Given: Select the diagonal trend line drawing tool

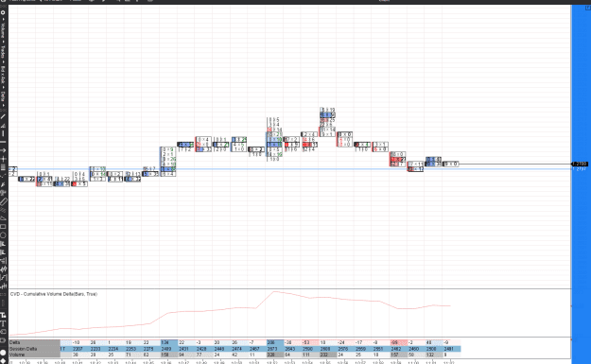Looking at the screenshot, I should [x=3, y=117].
